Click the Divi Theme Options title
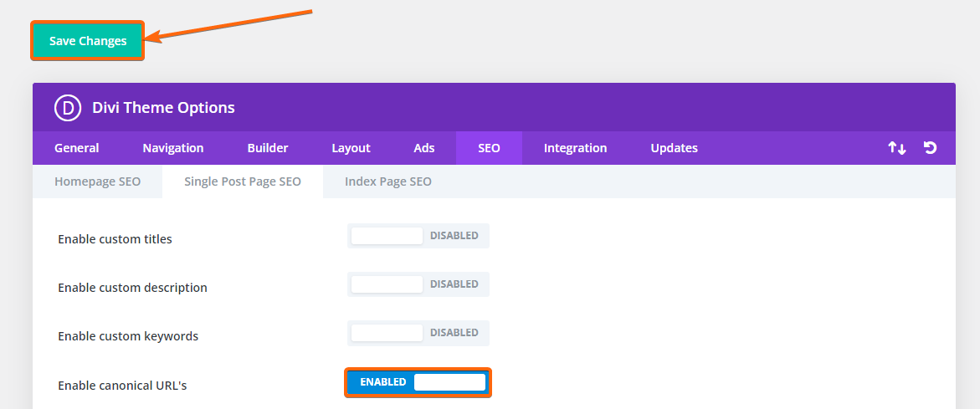 (x=164, y=107)
